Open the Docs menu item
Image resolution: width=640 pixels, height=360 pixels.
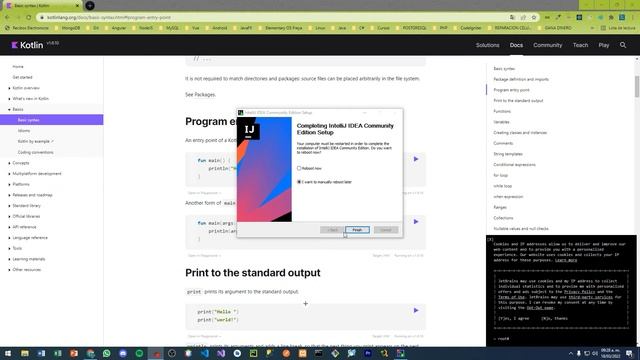click(516, 45)
